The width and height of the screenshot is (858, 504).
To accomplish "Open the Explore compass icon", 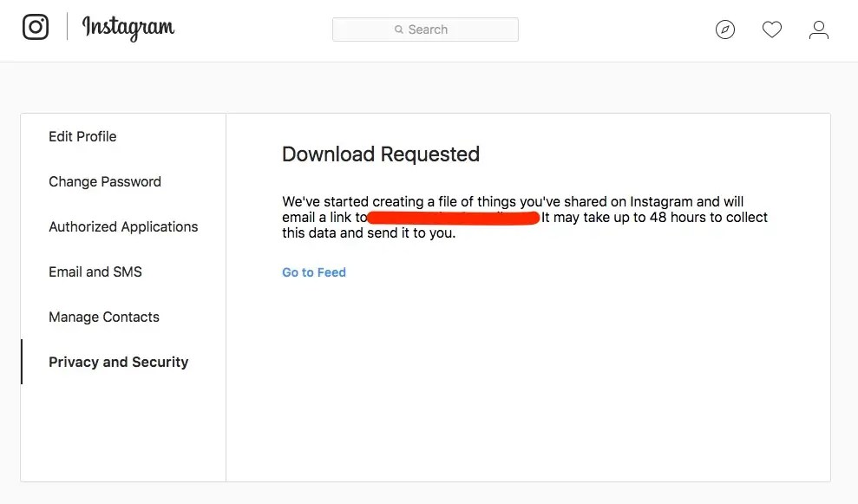I will pos(725,29).
